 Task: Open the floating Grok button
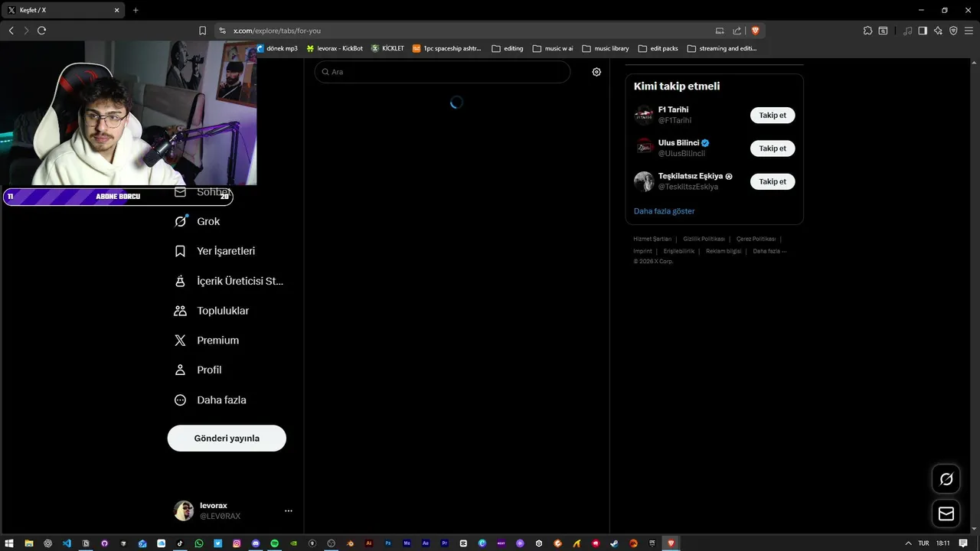pyautogui.click(x=946, y=479)
